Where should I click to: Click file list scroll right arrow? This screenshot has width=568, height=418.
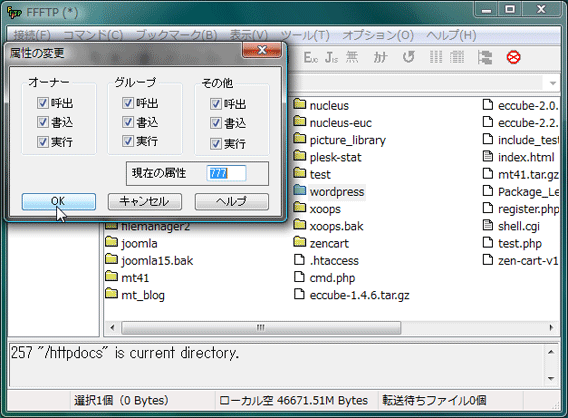tap(551, 328)
